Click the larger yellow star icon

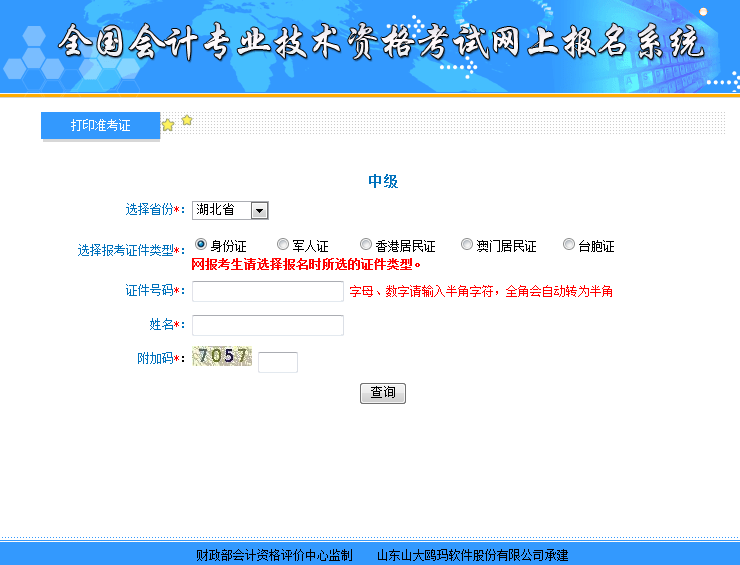click(168, 125)
